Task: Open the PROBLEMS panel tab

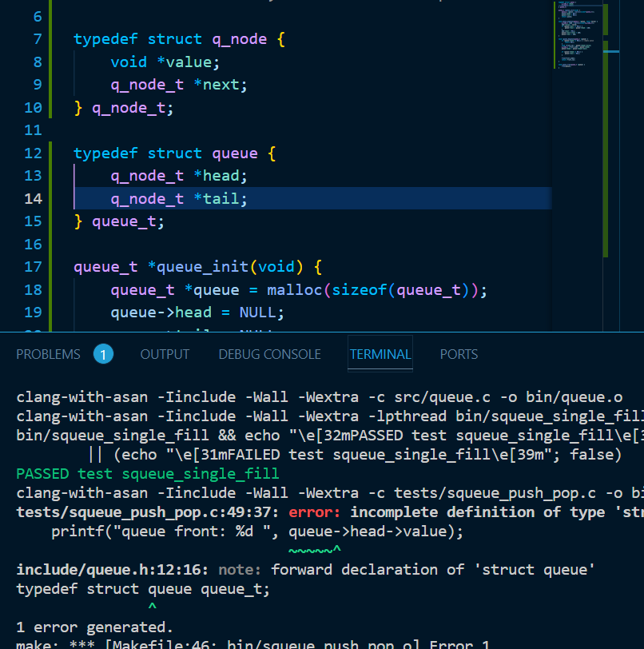Action: point(48,354)
